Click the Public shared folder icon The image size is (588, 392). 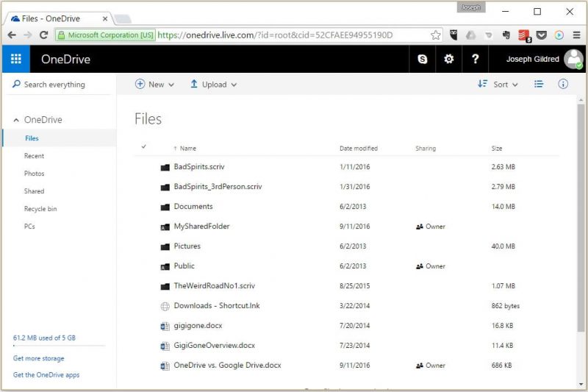click(x=165, y=267)
